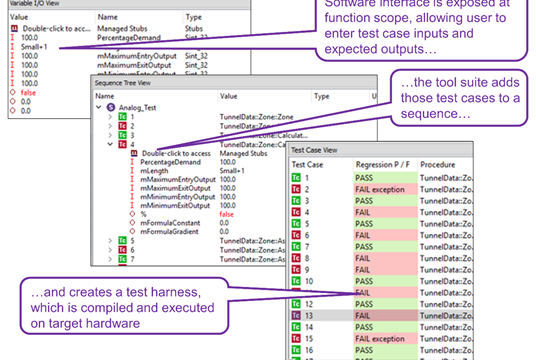The height and width of the screenshot is (360, 536).
Task: Select Analog_Test root node label
Action: (137, 108)
